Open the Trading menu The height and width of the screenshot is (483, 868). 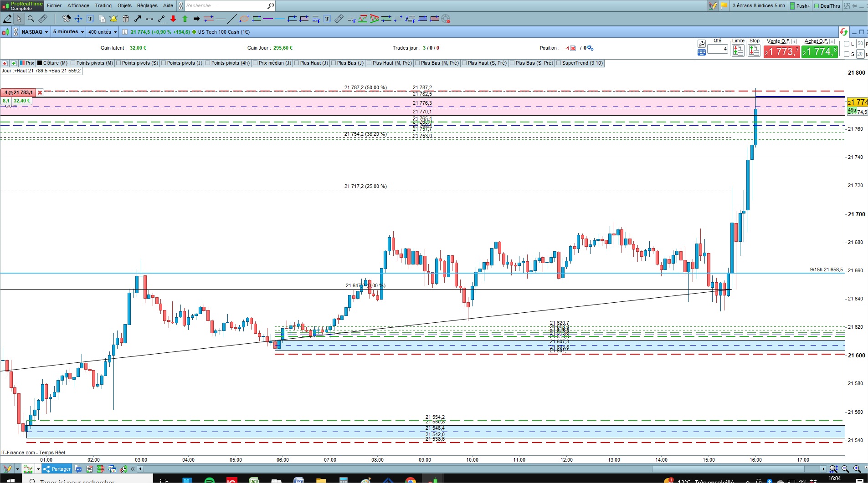103,5
